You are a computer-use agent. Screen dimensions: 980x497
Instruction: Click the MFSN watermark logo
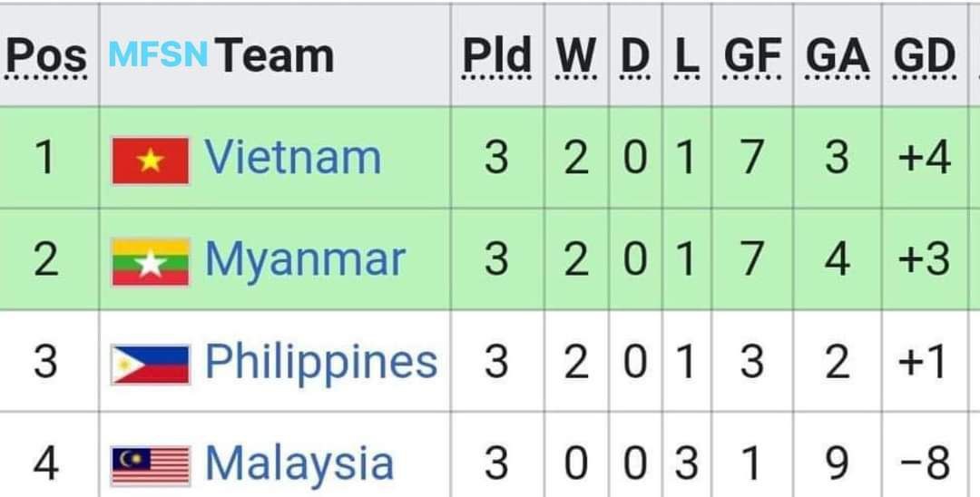click(158, 54)
